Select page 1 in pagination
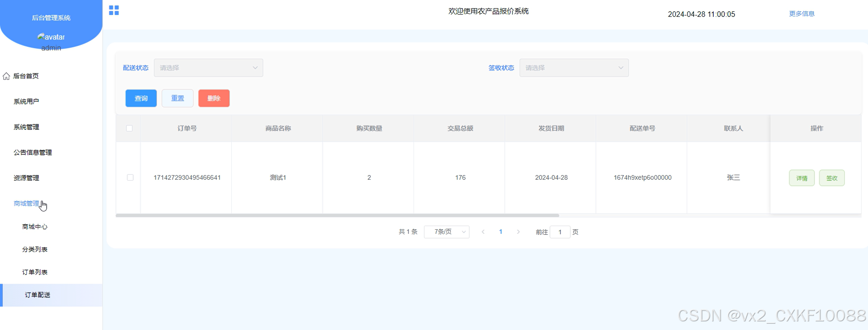This screenshot has height=330, width=868. (501, 232)
